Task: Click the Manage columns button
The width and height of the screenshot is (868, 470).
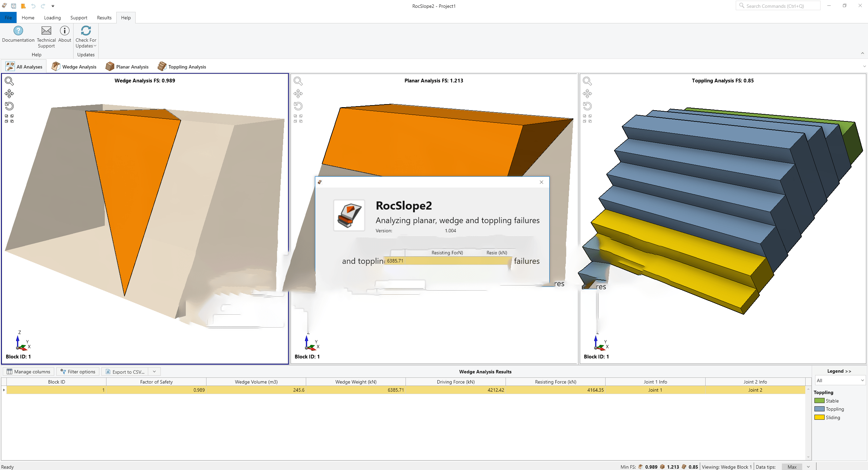Action: (x=28, y=372)
